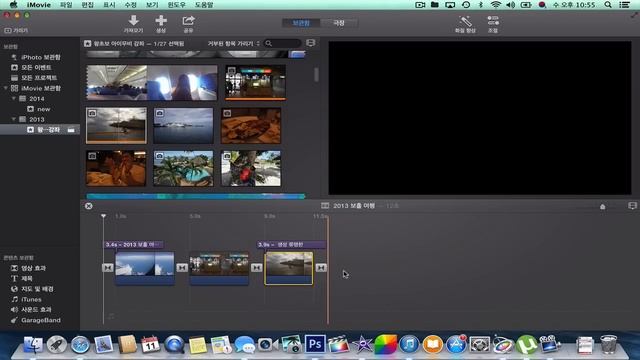Open the iMovie application menu
This screenshot has height=360, width=640.
(38, 5)
